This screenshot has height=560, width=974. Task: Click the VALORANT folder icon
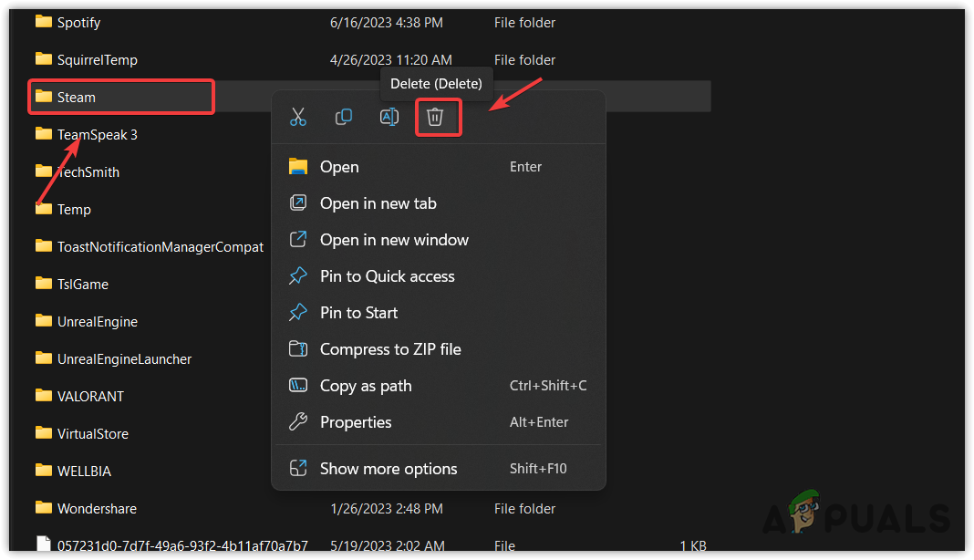point(44,396)
